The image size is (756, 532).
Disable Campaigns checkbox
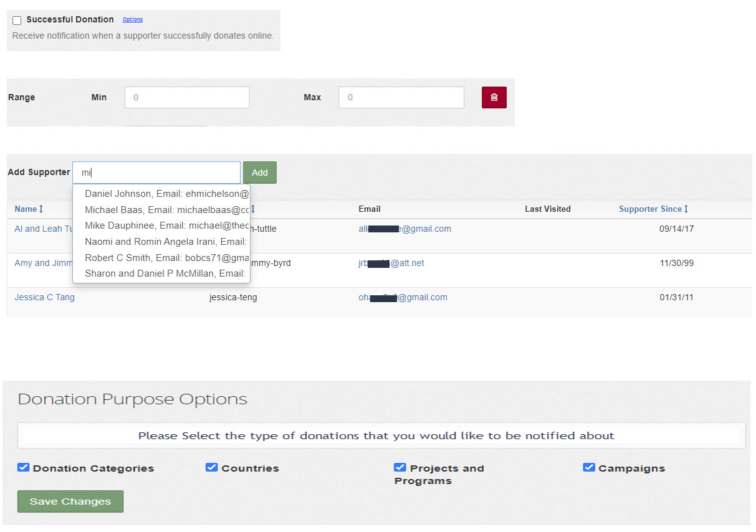588,468
